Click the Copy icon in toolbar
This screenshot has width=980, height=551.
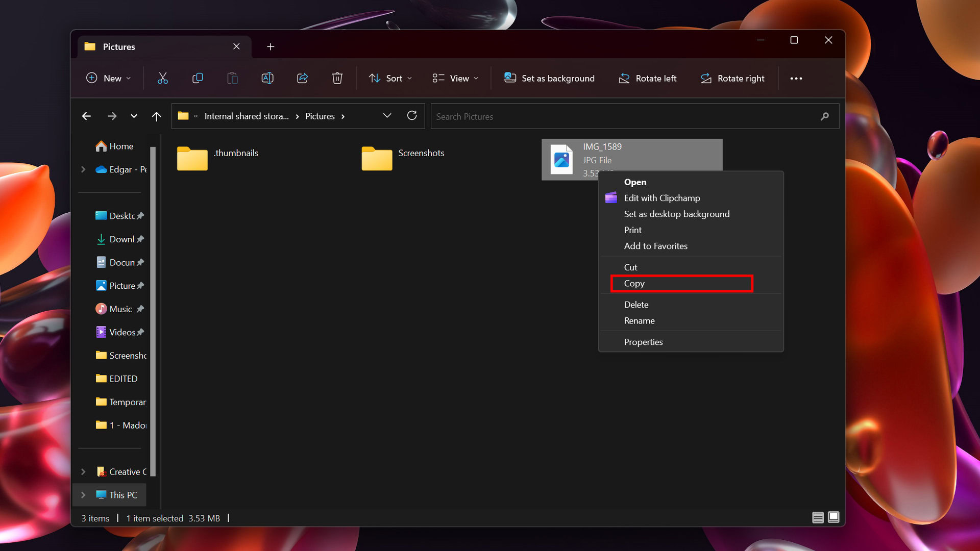(198, 78)
